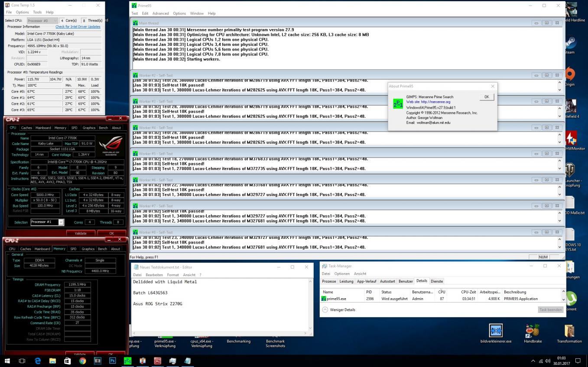Open the mersenne.org web site link
Viewport: 588px width, 367px height.
[435, 102]
